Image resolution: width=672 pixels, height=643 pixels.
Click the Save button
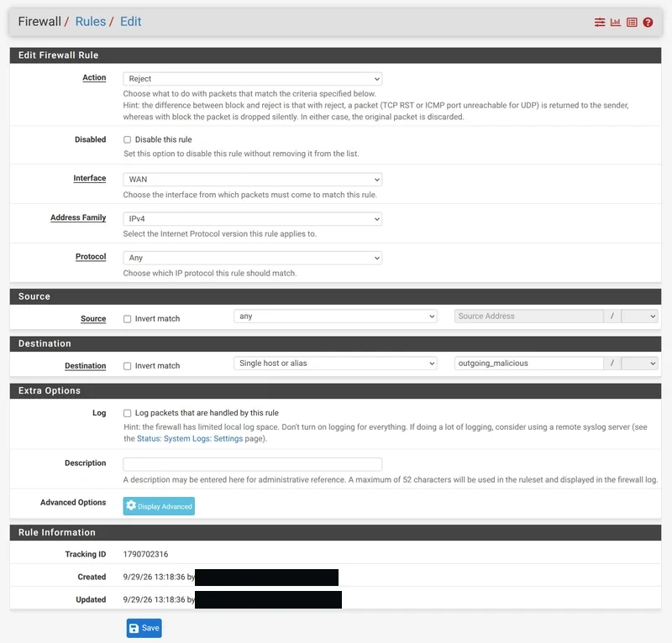144,628
